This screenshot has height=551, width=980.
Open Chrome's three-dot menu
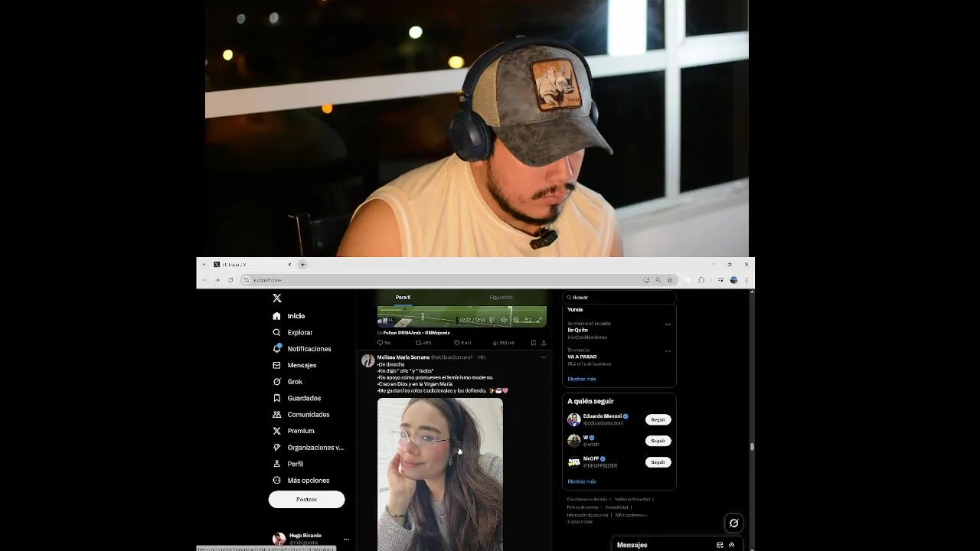pyautogui.click(x=746, y=280)
